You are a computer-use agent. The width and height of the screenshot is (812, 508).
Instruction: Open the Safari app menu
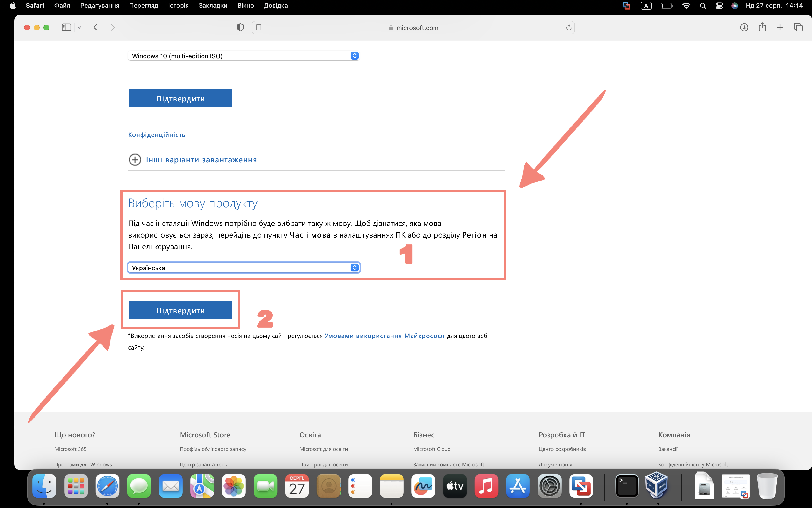pos(35,6)
